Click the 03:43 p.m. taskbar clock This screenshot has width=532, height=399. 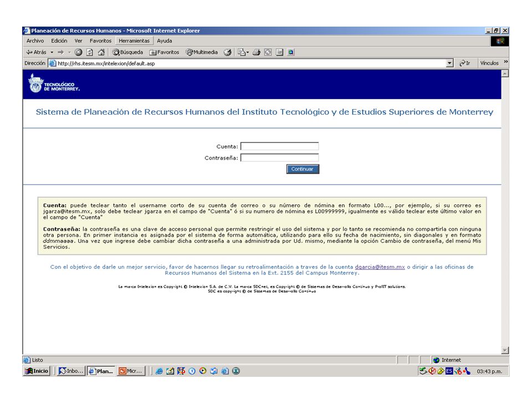point(489,371)
